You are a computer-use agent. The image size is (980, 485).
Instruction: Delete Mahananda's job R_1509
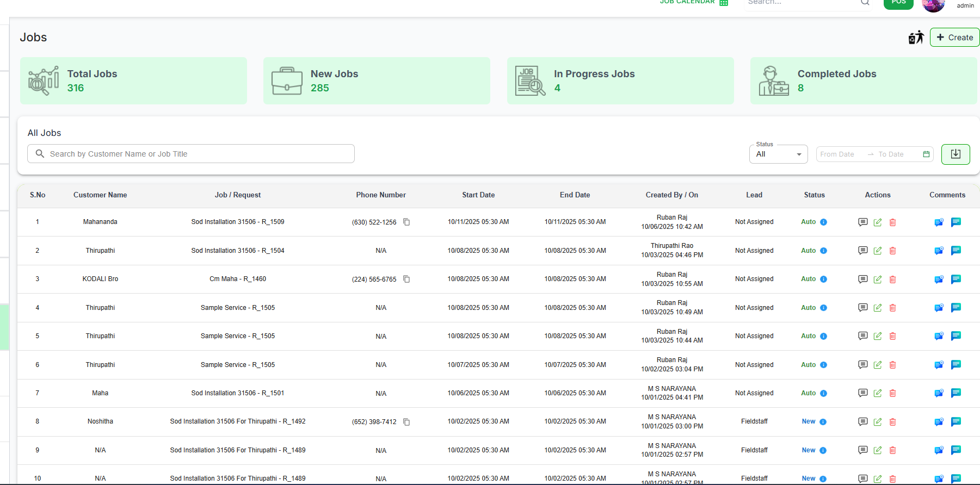click(892, 222)
